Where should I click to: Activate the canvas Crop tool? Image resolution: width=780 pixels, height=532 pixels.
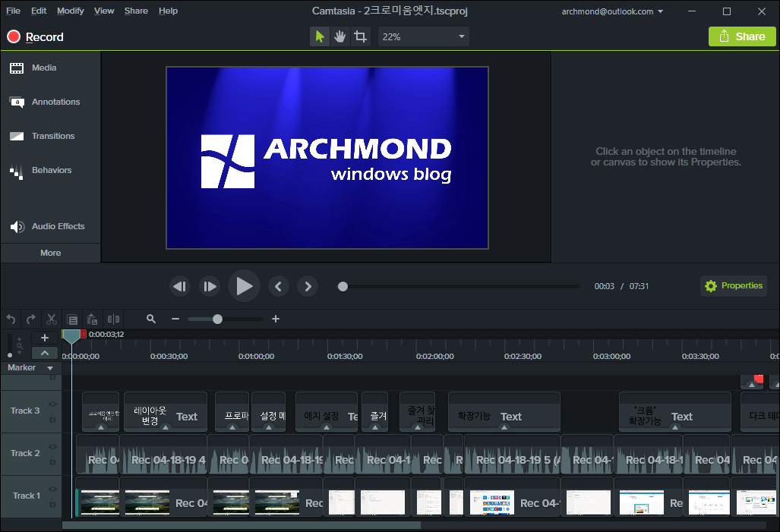point(360,36)
